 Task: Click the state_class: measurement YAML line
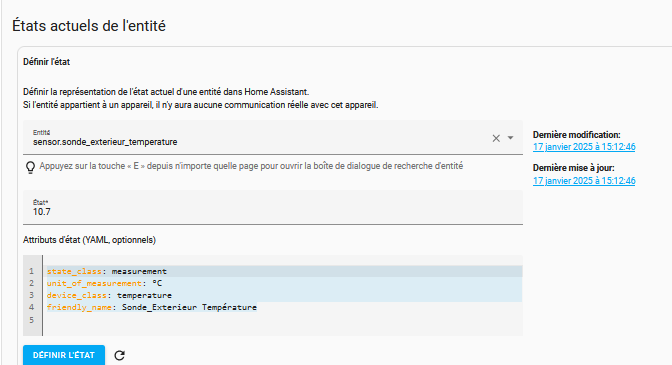(x=282, y=271)
